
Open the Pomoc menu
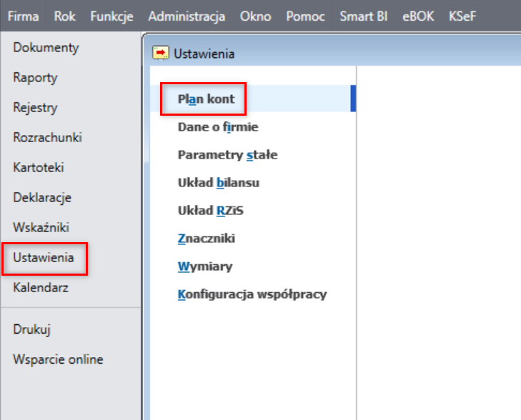point(305,16)
